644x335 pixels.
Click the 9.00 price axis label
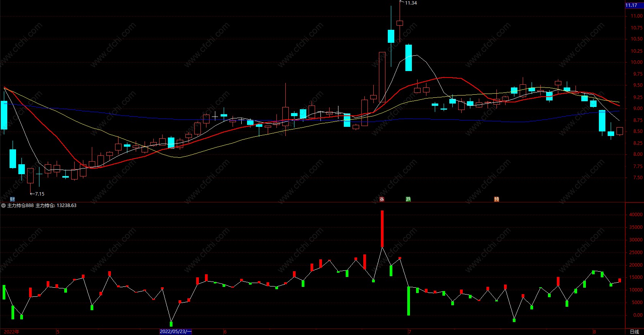pyautogui.click(x=638, y=108)
